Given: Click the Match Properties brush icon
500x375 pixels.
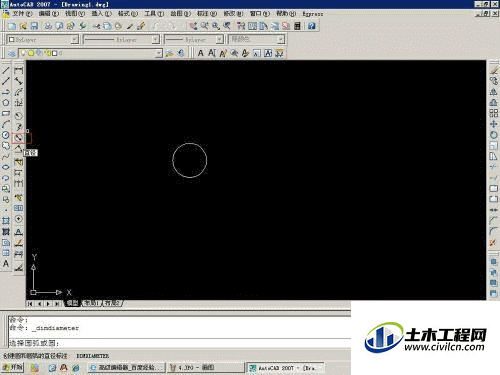Looking at the screenshot, I should (x=141, y=26).
